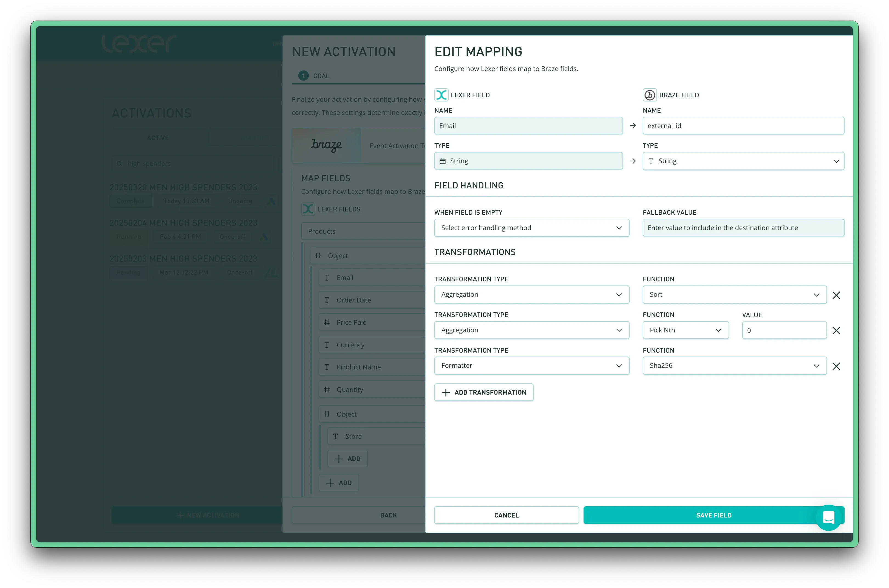
Task: Open the chat support bubble
Action: 828,518
